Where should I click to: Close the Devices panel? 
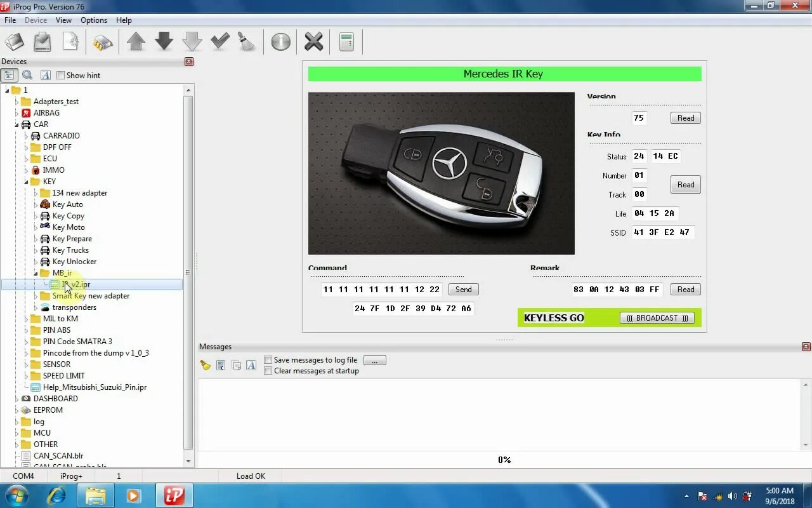click(x=188, y=62)
